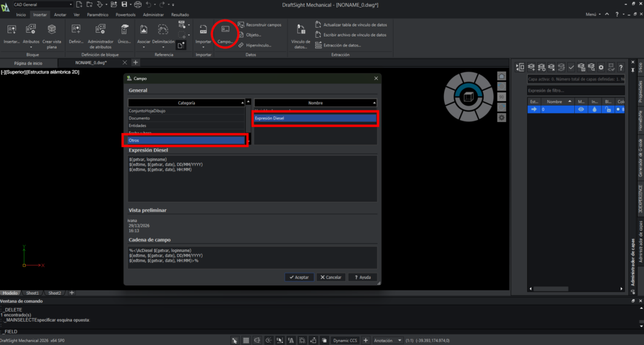Open the Anotación scale dropdown
644x345 pixels.
pyautogui.click(x=387, y=341)
